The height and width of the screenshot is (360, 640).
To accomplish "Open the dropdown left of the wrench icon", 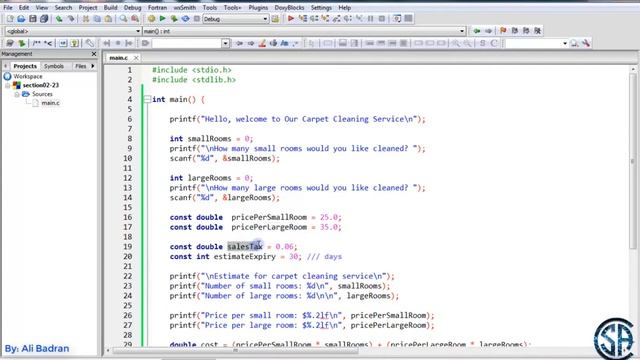I will 565,43.
